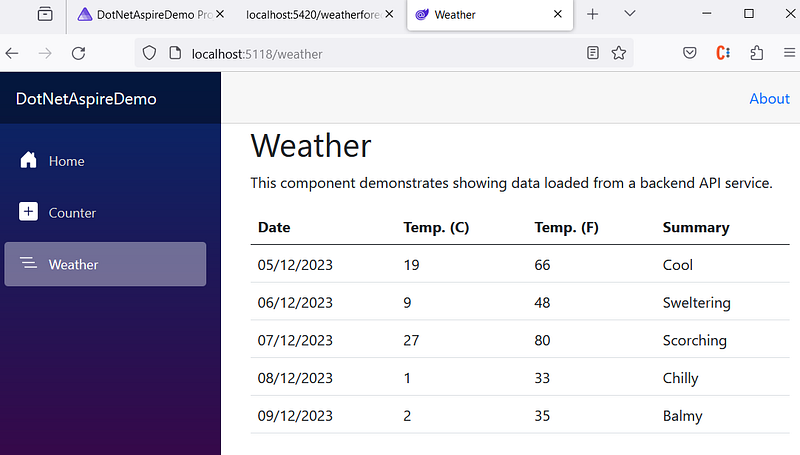Screen dimensions: 800x455
Task: Open a new tab with plus button
Action: [593, 14]
